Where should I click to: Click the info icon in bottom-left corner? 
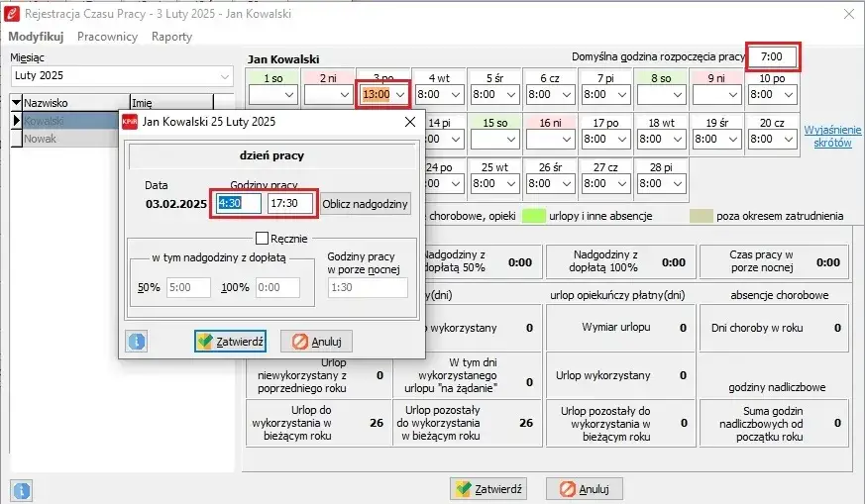(x=21, y=489)
